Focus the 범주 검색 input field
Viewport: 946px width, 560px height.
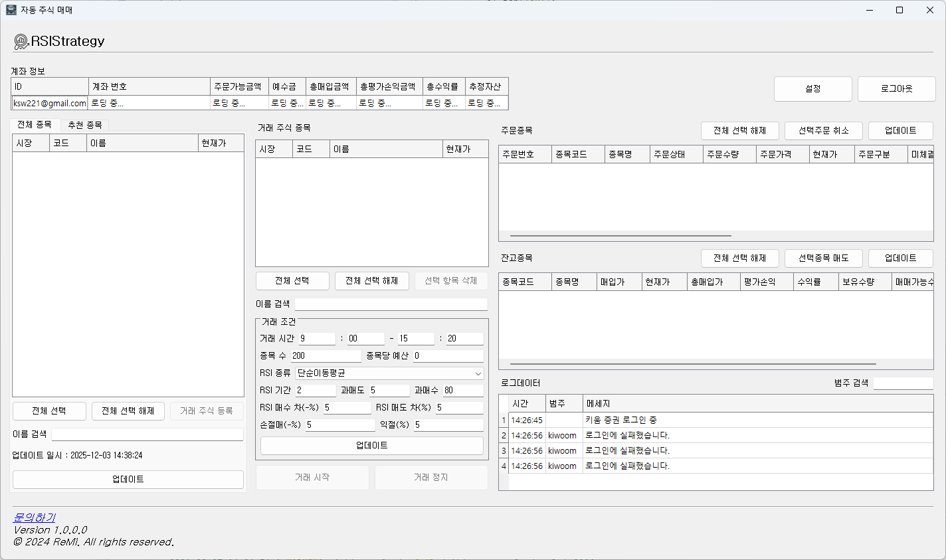point(903,383)
